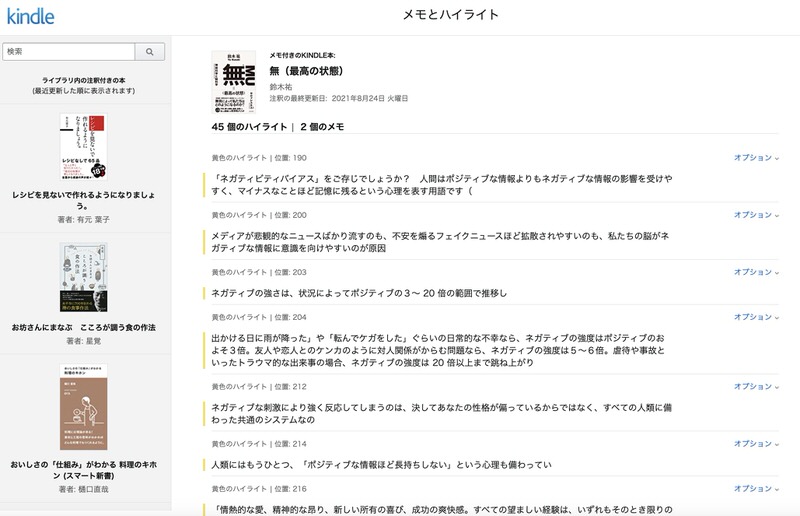The width and height of the screenshot is (800, 516).
Task: Open book cover おいしさの「仕組み」がわかる 料理のキホン
Action: (x=84, y=407)
